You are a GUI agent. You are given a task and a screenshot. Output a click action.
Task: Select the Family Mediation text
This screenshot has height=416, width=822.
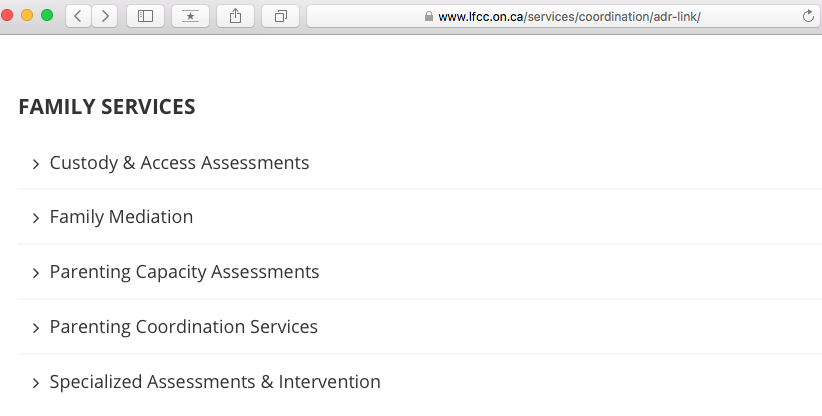121,217
